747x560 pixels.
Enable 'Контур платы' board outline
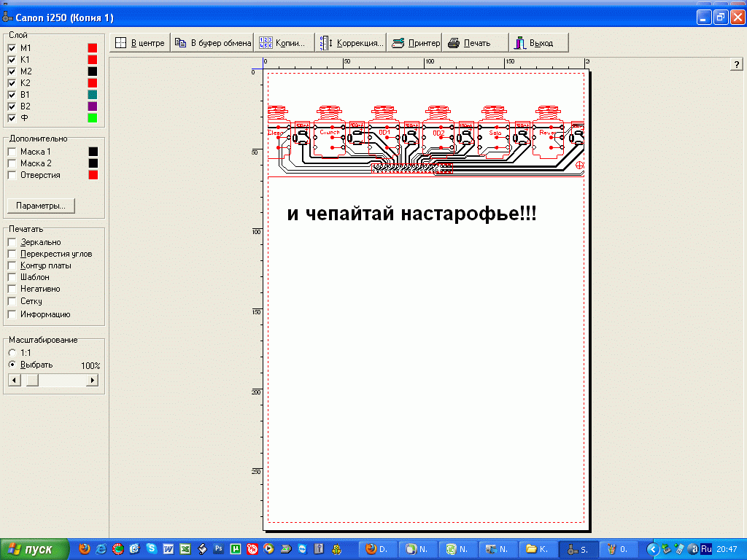(x=12, y=265)
